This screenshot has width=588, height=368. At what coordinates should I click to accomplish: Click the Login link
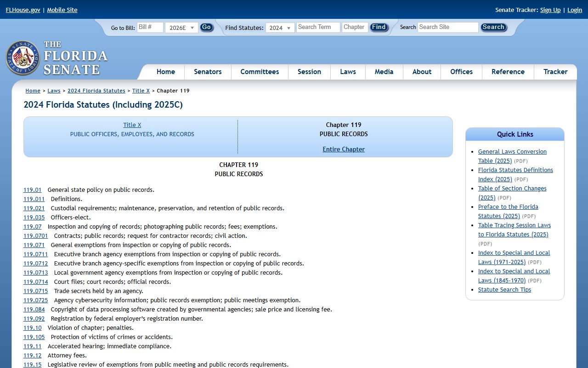click(575, 10)
